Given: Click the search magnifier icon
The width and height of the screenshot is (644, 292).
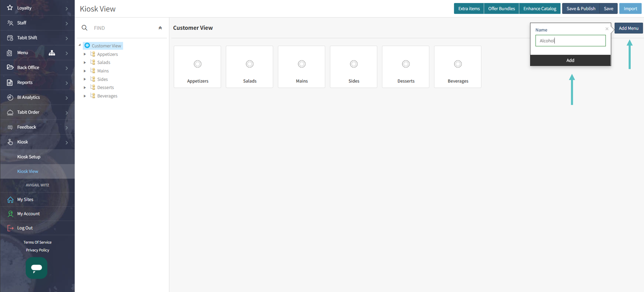Looking at the screenshot, I should [84, 28].
